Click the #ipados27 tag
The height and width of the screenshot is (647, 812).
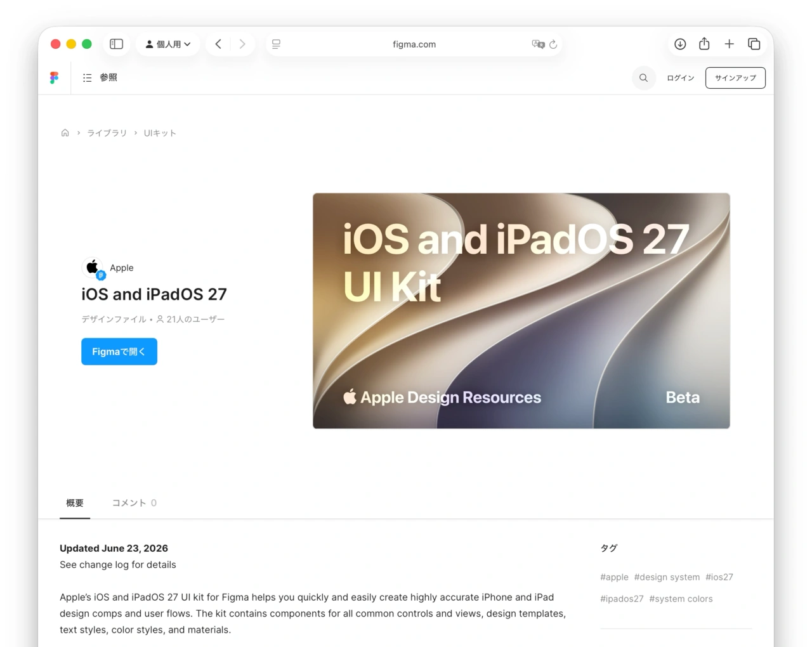[x=622, y=599]
